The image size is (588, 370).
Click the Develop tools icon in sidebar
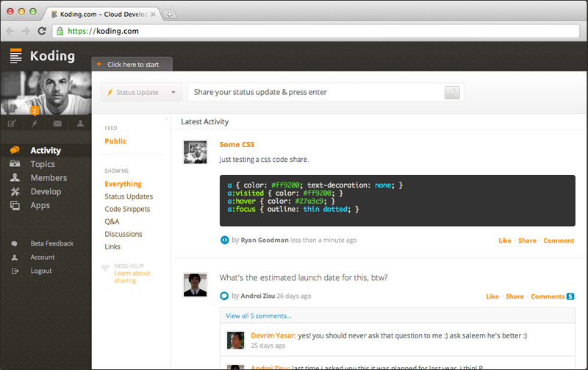click(15, 191)
